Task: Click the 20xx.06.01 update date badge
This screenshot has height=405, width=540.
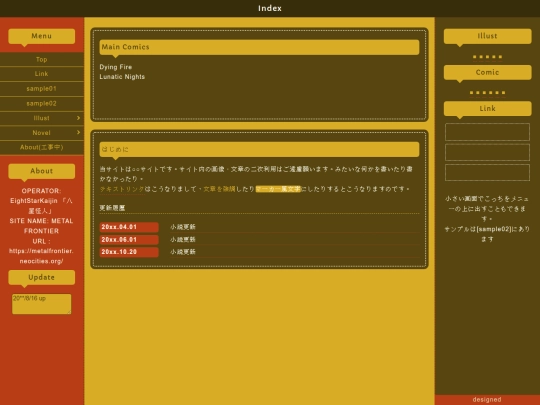Action: tap(129, 239)
